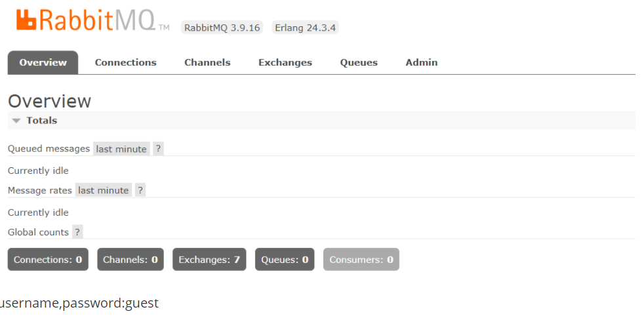
Task: Go to the Exchanges tab
Action: click(285, 62)
